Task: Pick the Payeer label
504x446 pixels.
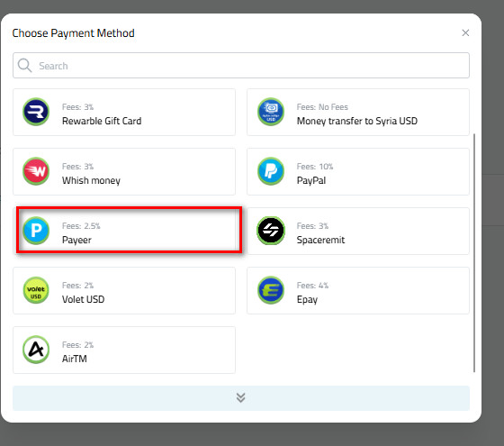Action: click(x=76, y=240)
